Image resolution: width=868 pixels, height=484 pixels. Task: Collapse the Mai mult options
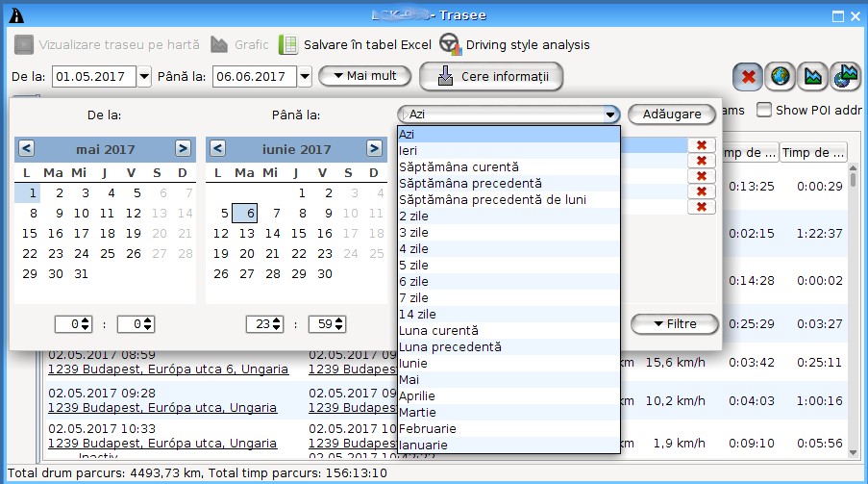coord(364,76)
